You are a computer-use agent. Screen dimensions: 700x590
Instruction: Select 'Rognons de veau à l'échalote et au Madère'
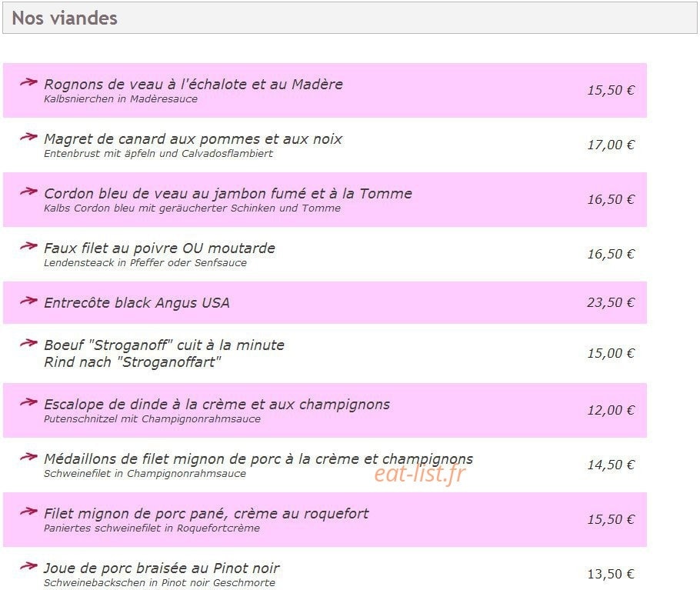193,84
